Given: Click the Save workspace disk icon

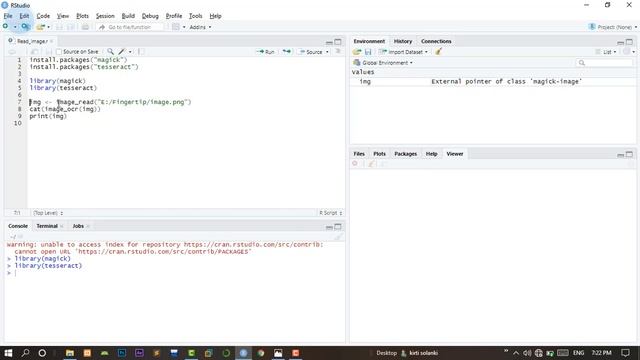Looking at the screenshot, I should [368, 52].
